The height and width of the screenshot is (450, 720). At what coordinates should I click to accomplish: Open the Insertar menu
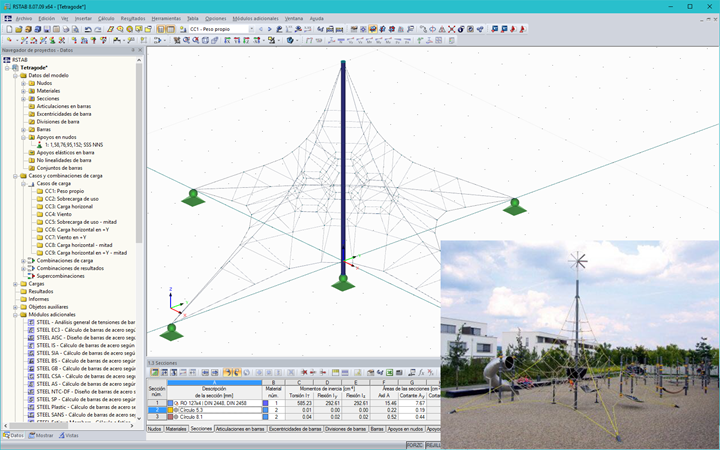(83, 18)
